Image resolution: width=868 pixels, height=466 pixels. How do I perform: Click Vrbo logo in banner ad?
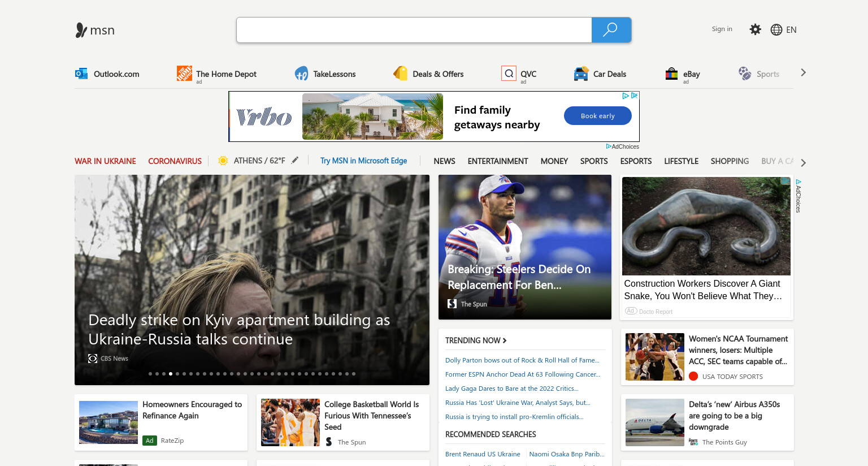coord(264,117)
